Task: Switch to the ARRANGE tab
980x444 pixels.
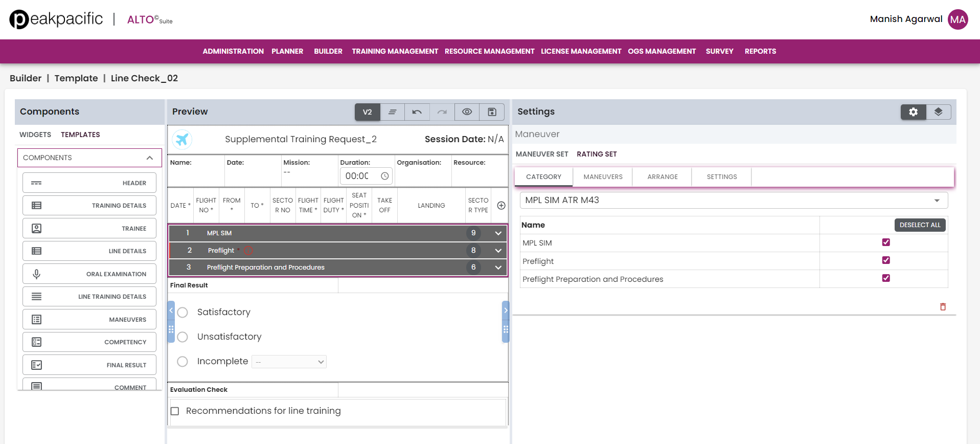Action: point(662,177)
